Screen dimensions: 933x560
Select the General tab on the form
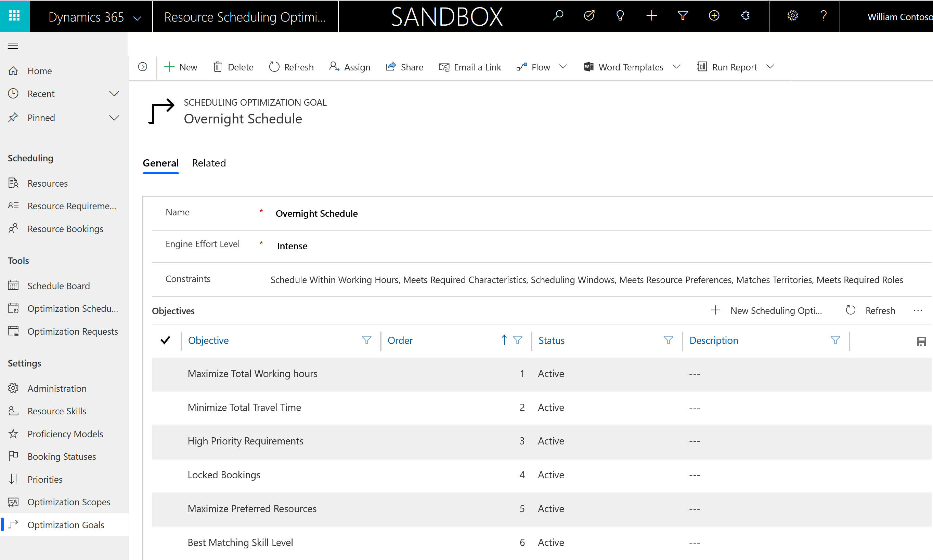160,163
